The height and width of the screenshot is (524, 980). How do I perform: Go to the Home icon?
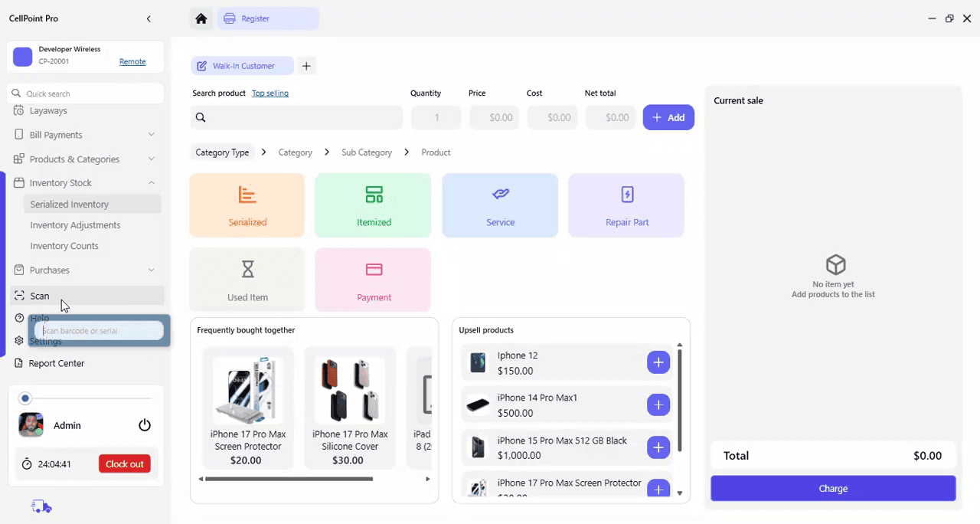tap(201, 18)
